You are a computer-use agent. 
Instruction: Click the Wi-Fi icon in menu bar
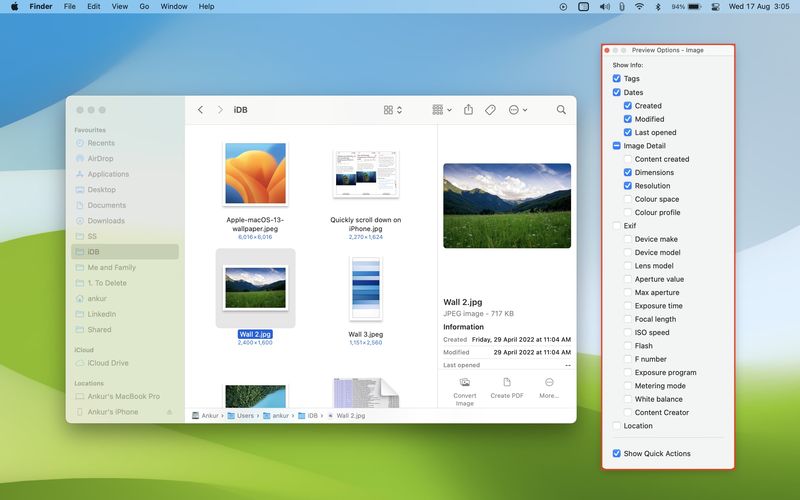point(639,7)
